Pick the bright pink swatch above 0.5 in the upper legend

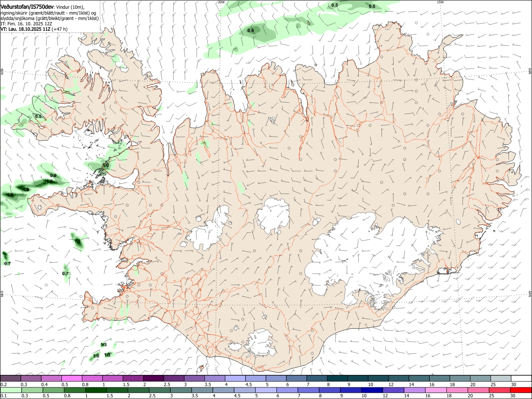pyautogui.click(x=72, y=379)
